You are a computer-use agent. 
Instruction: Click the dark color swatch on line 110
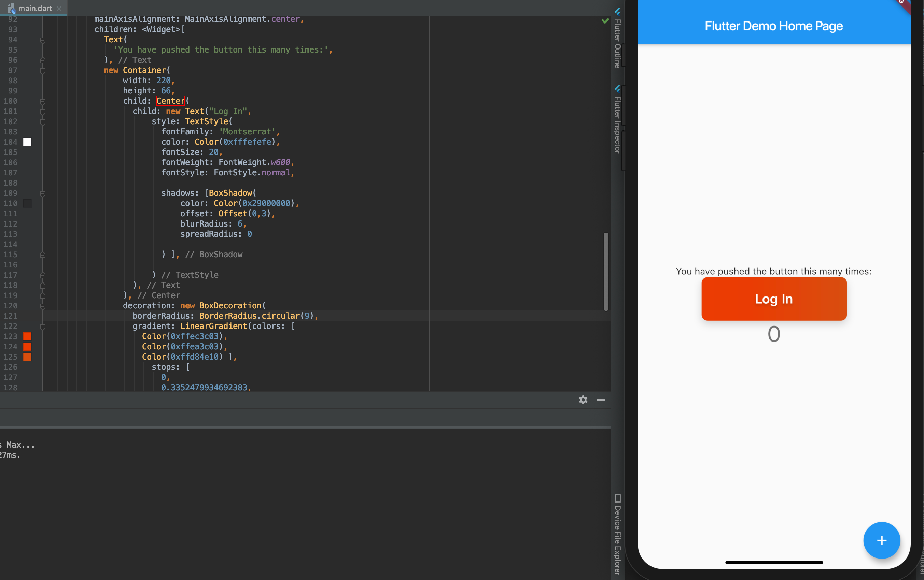[x=27, y=203]
